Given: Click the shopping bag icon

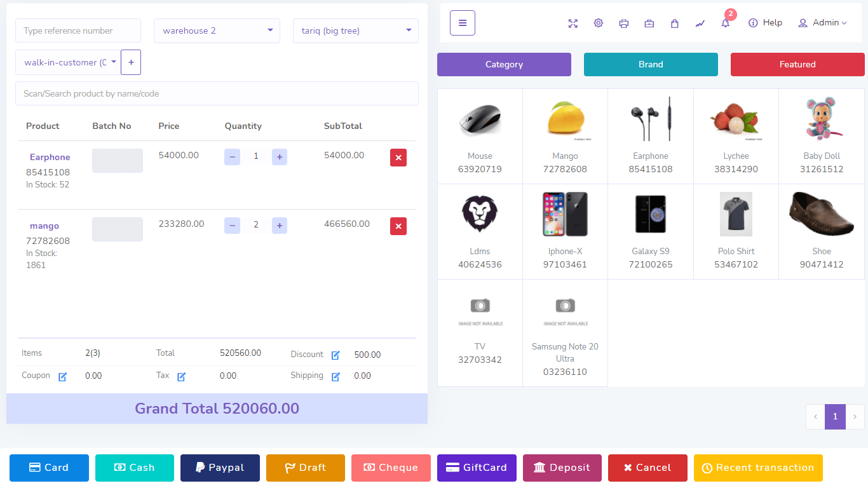Looking at the screenshot, I should click(x=674, y=24).
